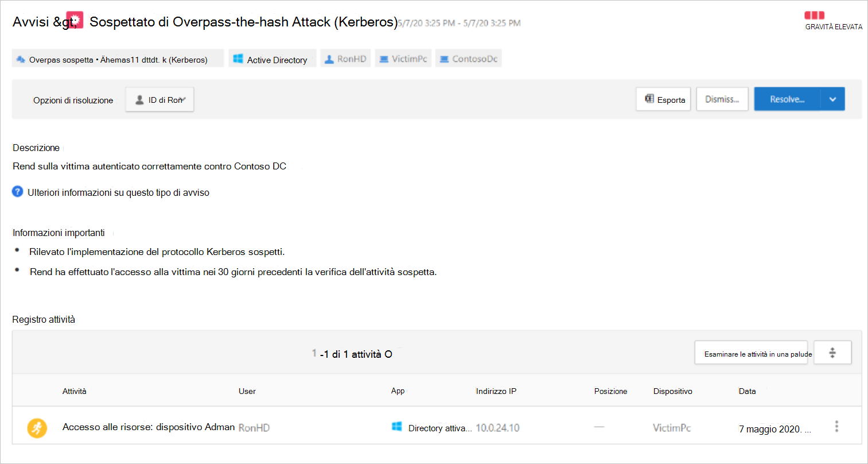This screenshot has width=868, height=464.
Task: Click the blue Resolve... button
Action: click(x=787, y=99)
